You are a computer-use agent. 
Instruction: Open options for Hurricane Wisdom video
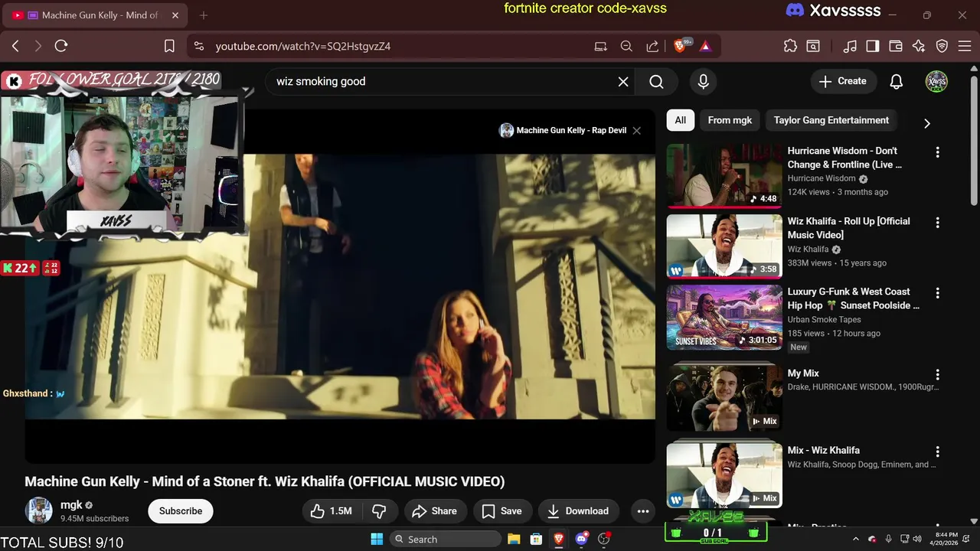click(x=937, y=152)
